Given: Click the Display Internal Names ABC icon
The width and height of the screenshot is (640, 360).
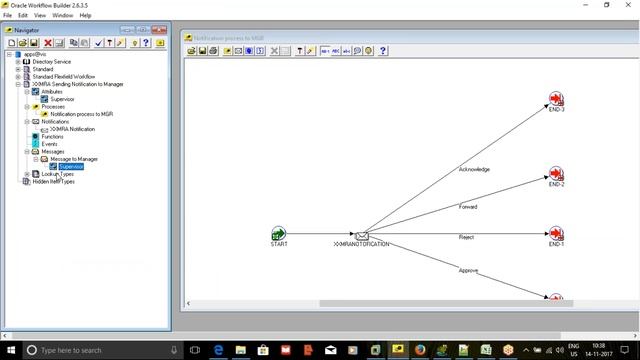Looking at the screenshot, I should click(x=336, y=51).
